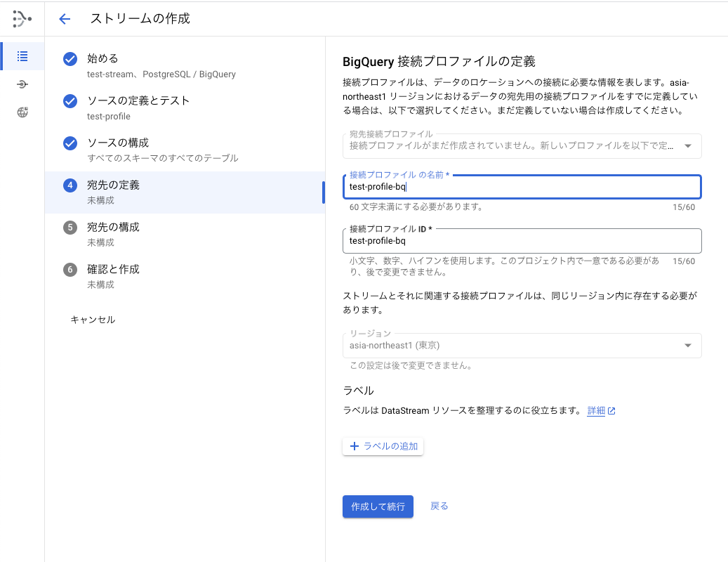This screenshot has width=728, height=562.
Task: Click the step 5 number badge
Action: (70, 227)
